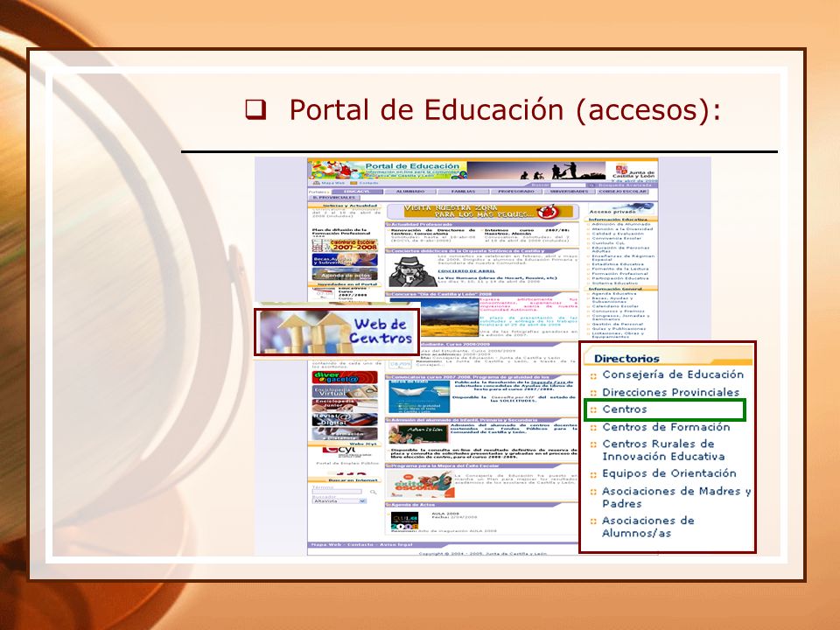Switch to the PROFESORADO portal tab
This screenshot has height=630, width=840.
pos(516,192)
